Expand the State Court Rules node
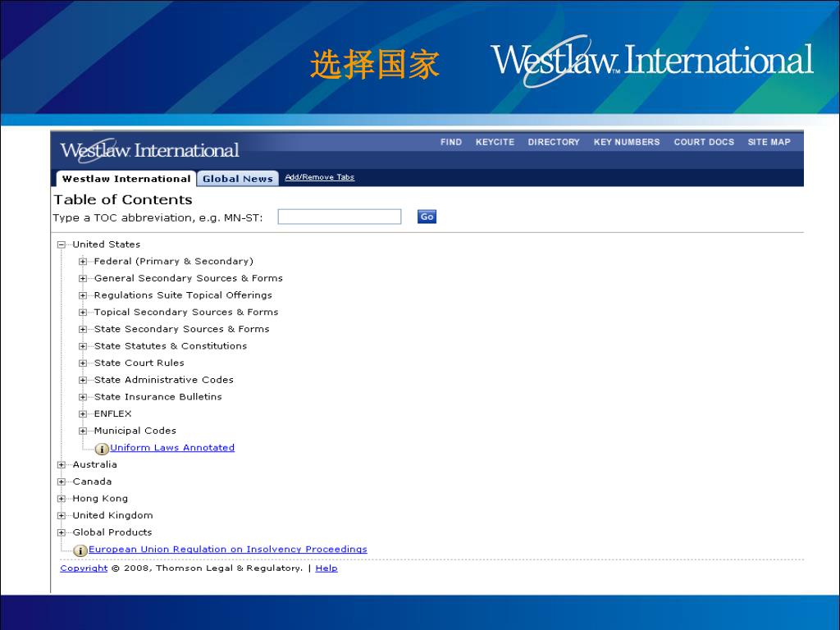The width and height of the screenshot is (840, 630). [83, 363]
